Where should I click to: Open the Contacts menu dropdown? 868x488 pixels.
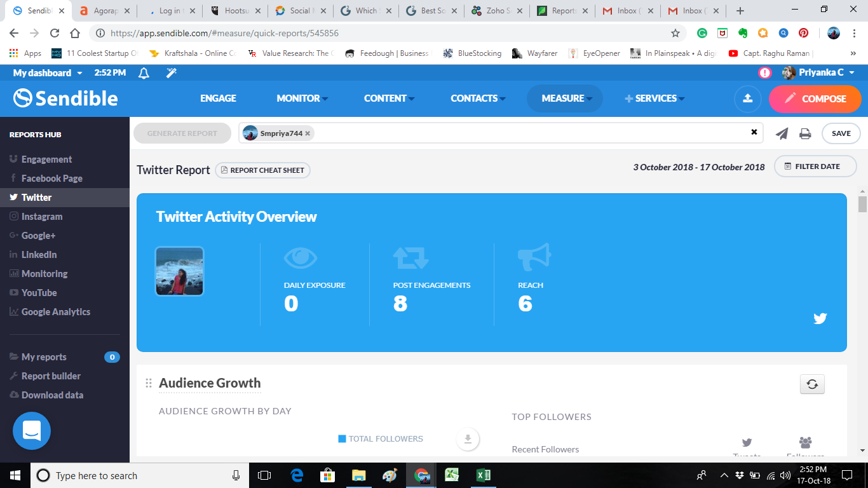[478, 98]
